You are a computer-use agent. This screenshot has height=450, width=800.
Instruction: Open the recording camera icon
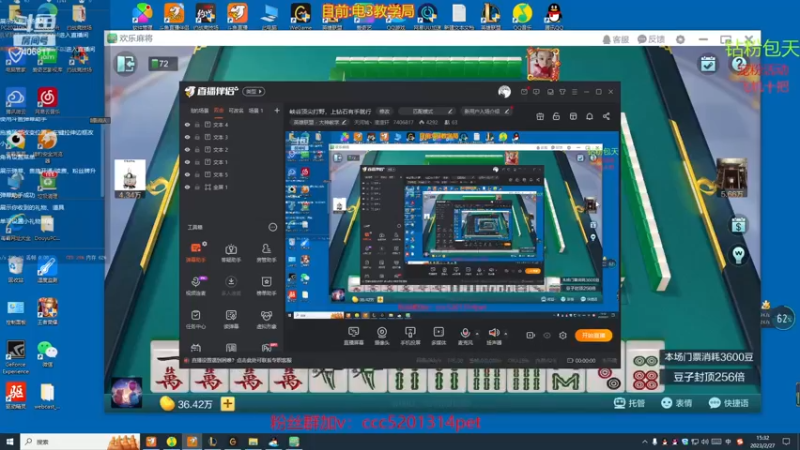tap(530, 335)
